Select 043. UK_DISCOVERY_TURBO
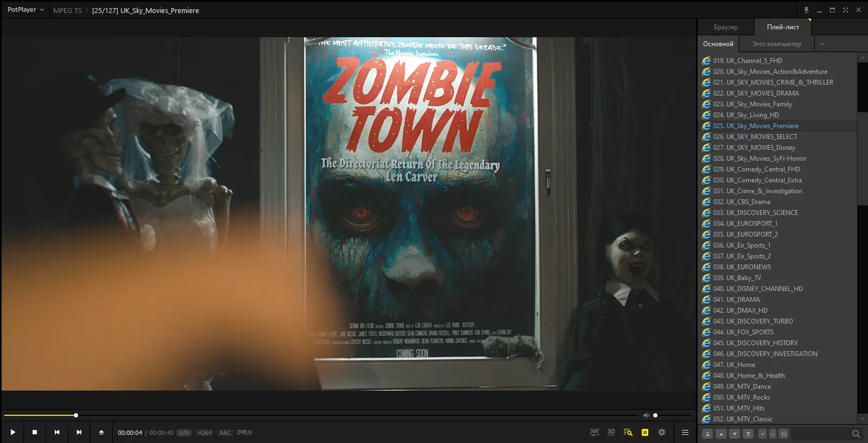The height and width of the screenshot is (443, 868). pos(778,321)
